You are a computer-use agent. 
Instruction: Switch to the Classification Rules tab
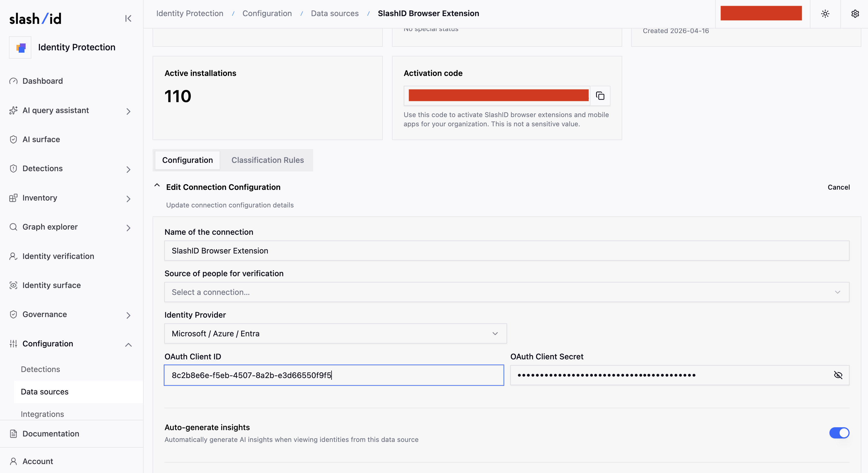268,160
